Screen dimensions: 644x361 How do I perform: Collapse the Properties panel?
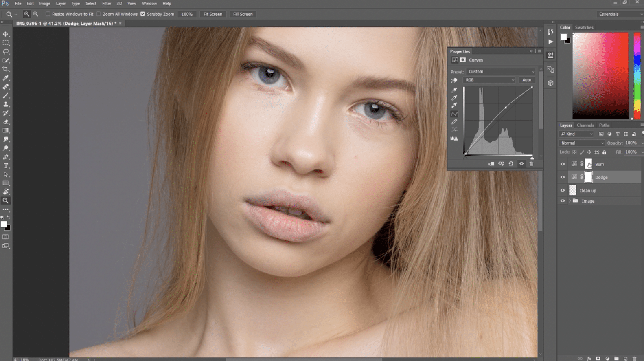(531, 51)
